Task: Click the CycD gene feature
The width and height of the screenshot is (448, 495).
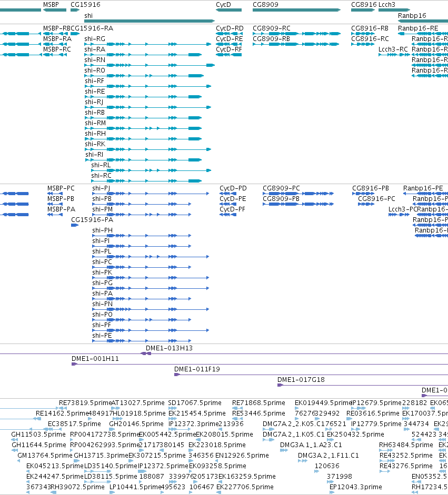Action: coord(229,10)
